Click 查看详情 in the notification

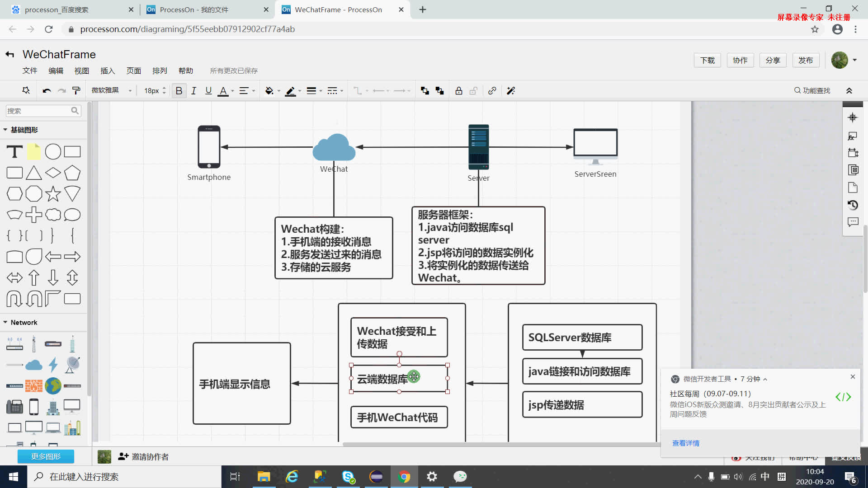(x=685, y=443)
